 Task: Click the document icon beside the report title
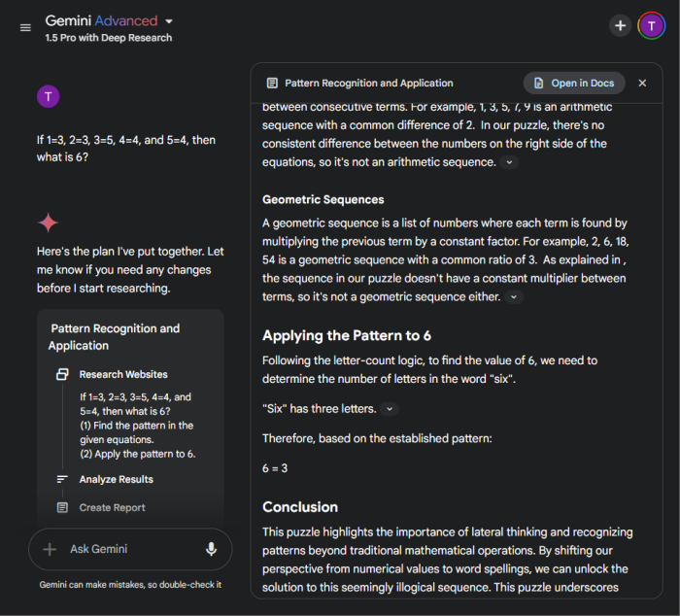[272, 84]
